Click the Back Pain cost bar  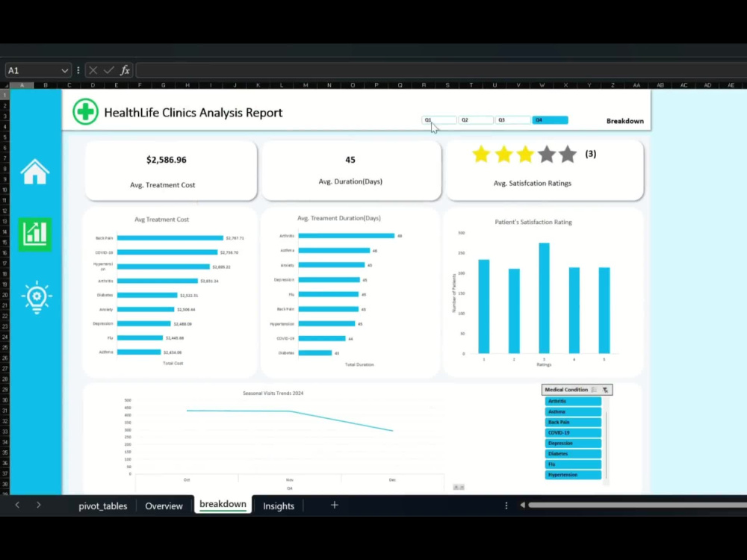tap(170, 238)
